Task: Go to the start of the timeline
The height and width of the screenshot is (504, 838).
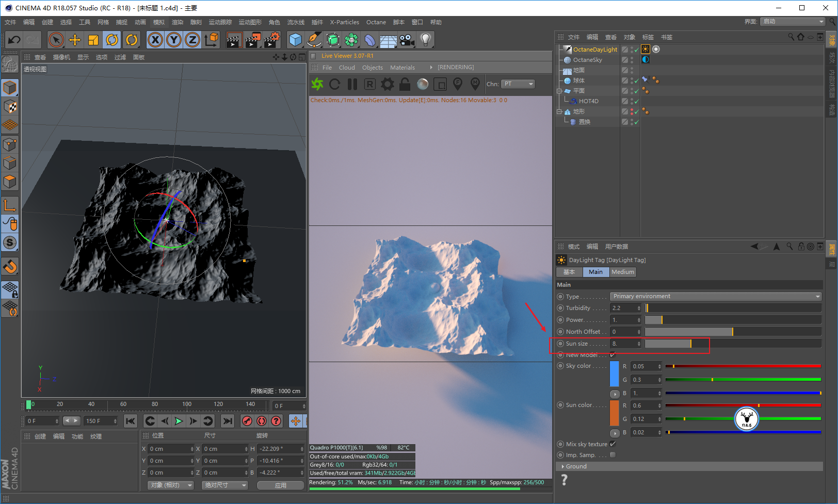Action: (x=131, y=421)
